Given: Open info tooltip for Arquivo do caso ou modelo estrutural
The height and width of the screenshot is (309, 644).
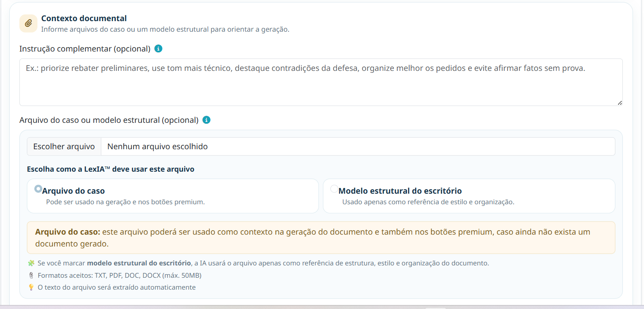Looking at the screenshot, I should (x=206, y=120).
